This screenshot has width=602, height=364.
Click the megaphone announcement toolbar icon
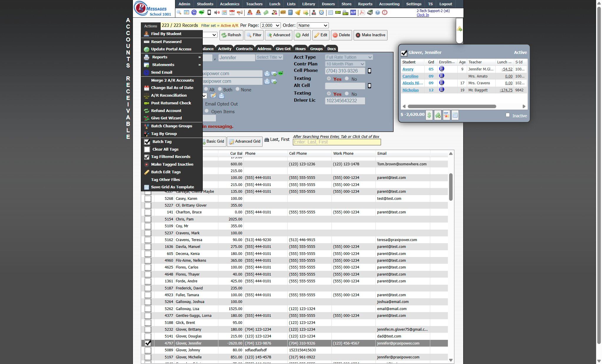pyautogui.click(x=240, y=12)
